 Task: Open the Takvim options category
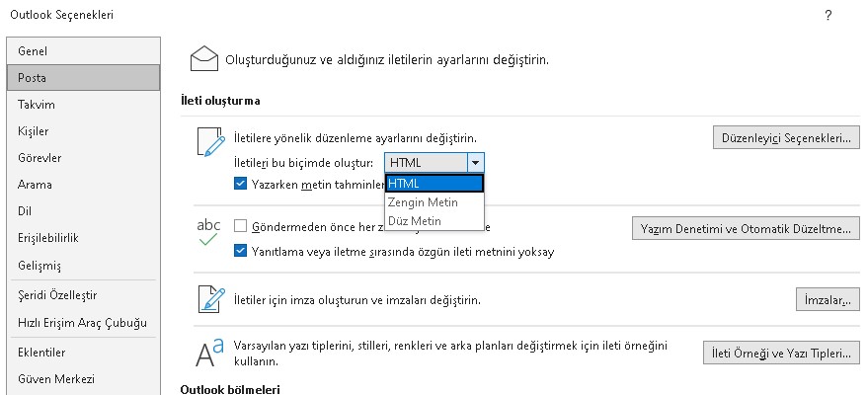[x=36, y=105]
